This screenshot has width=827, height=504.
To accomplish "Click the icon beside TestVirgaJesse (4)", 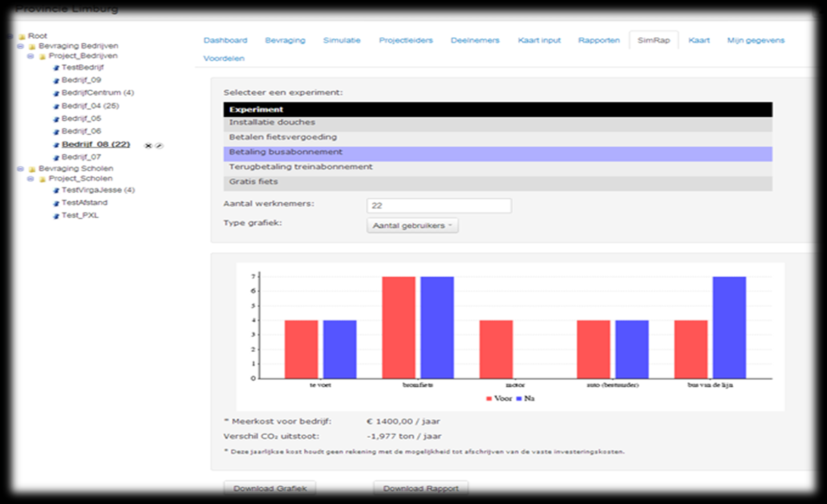I will [57, 191].
